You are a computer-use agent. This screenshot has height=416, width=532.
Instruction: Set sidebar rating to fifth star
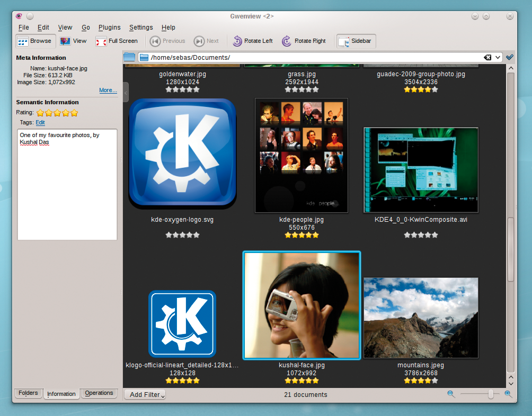(x=74, y=113)
